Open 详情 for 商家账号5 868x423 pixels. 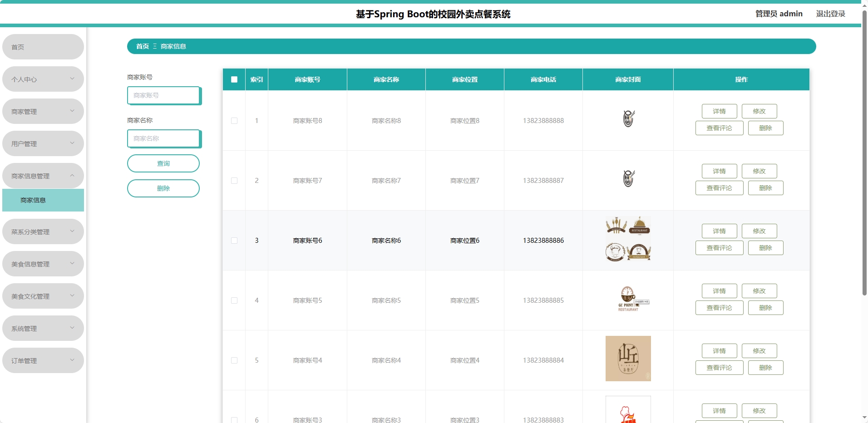[x=719, y=291]
